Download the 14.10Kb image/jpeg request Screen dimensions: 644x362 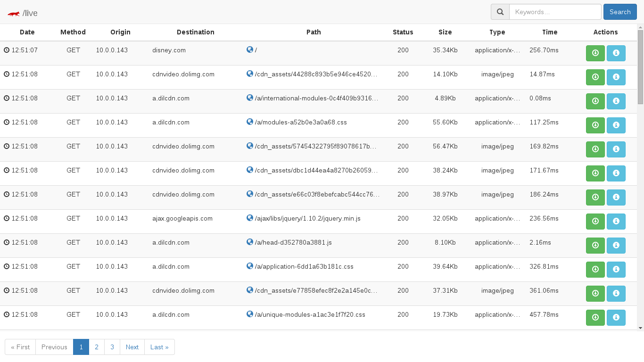point(595,77)
